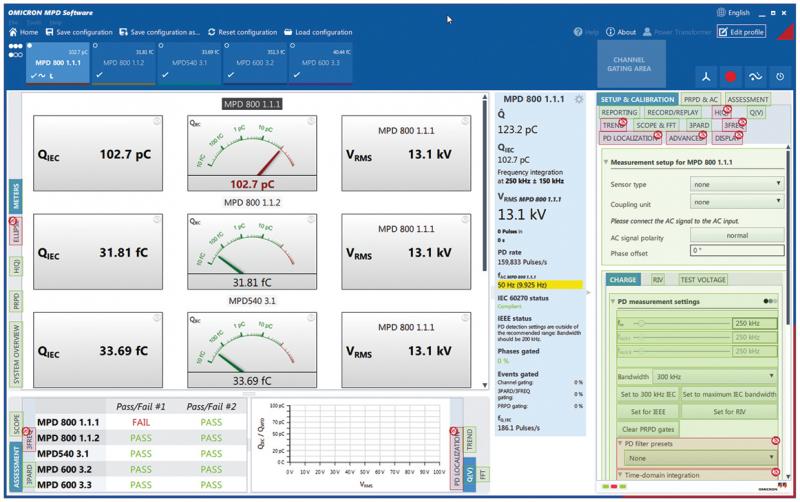
Task: Click the corner icon of the 31.81 fC gauge
Action: [311, 220]
